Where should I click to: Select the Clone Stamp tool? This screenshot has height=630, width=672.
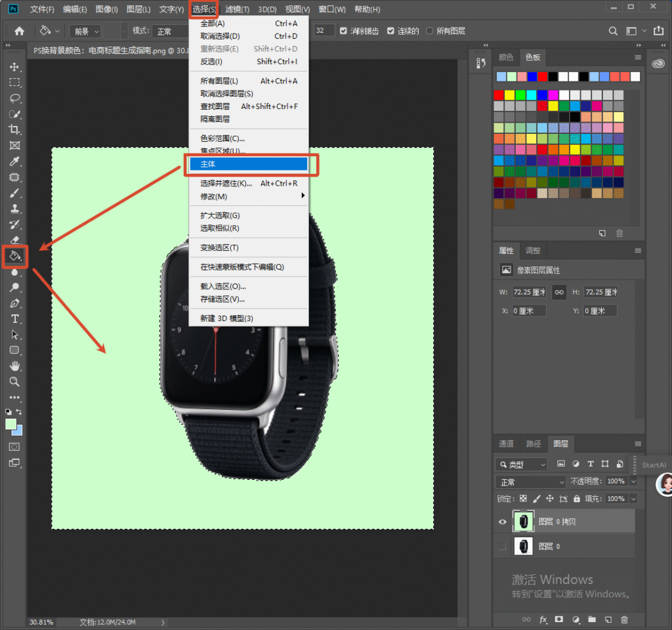(14, 209)
